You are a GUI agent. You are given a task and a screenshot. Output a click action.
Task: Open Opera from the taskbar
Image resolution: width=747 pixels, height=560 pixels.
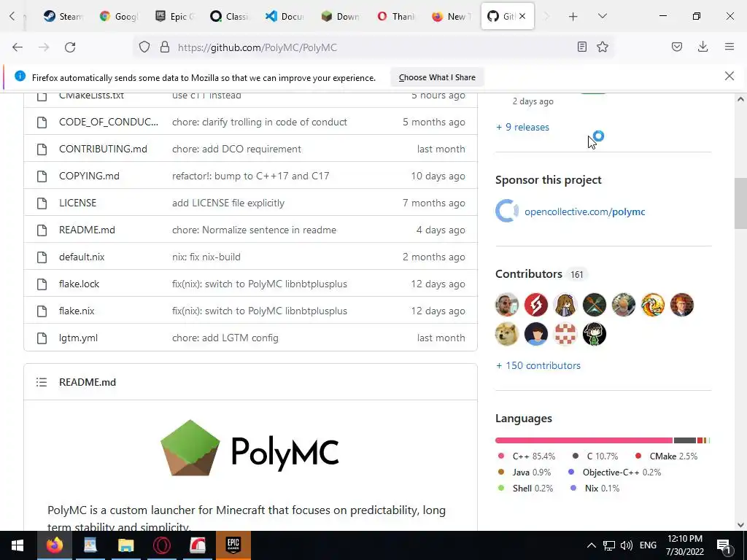pyautogui.click(x=161, y=545)
